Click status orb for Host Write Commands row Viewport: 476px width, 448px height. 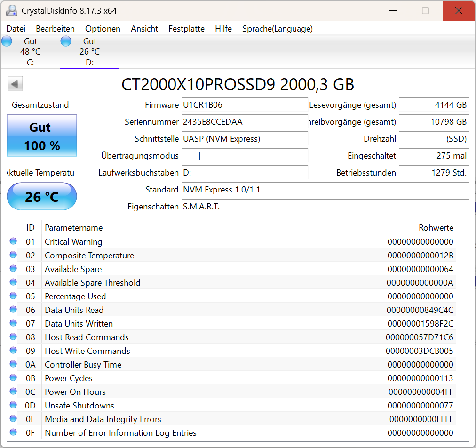pos(13,351)
